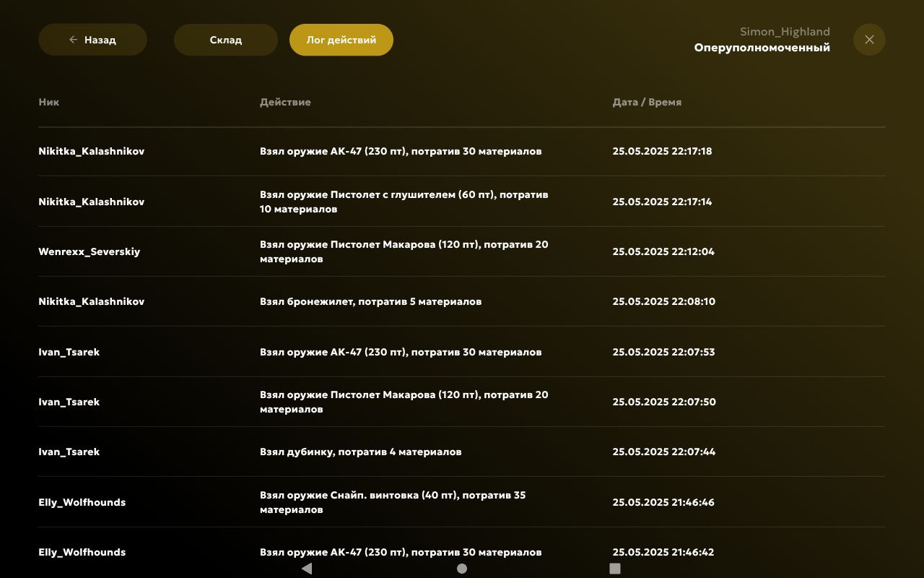Click the timestamp 25.05.2025 22:17:14
This screenshot has height=578, width=924.
(663, 202)
